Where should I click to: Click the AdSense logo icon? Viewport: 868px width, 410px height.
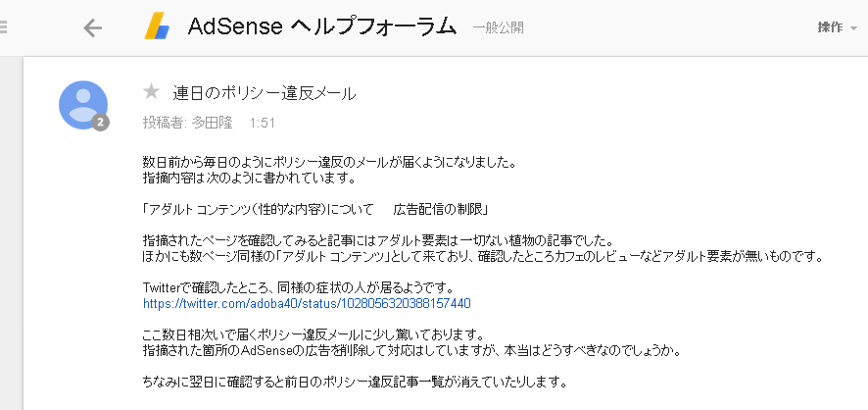click(x=157, y=26)
